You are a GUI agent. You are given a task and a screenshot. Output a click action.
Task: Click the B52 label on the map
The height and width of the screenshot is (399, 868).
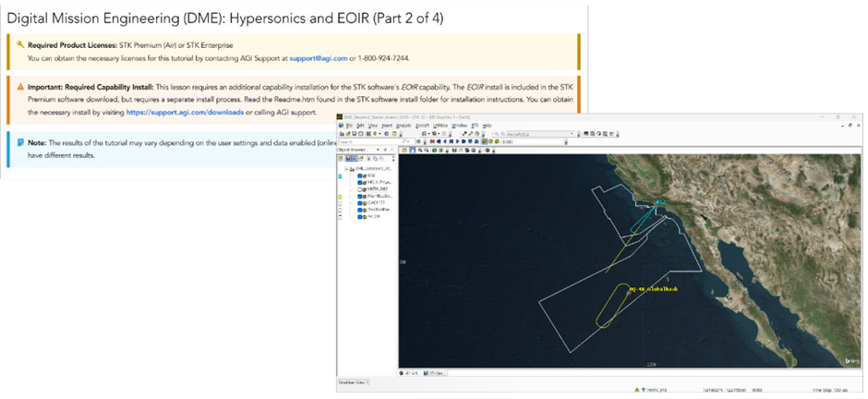pos(660,202)
